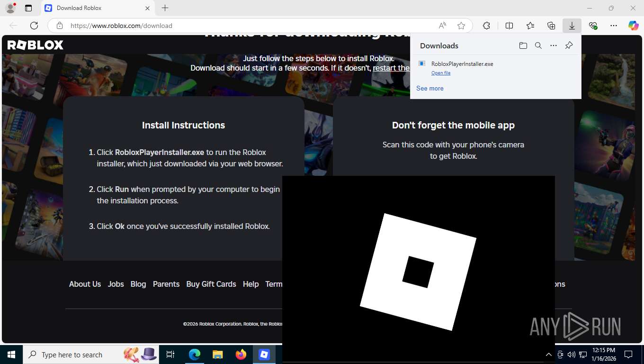Open the clock showing 12:15 PM

(603, 355)
